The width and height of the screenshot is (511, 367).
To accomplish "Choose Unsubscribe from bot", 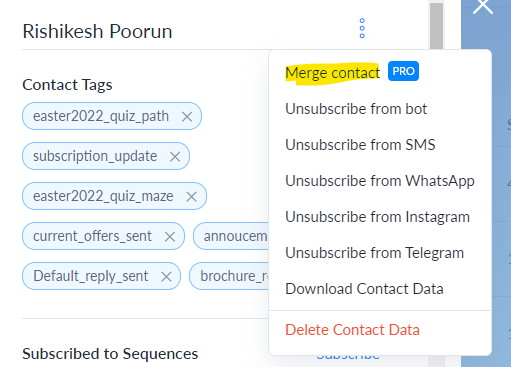I will pos(356,109).
